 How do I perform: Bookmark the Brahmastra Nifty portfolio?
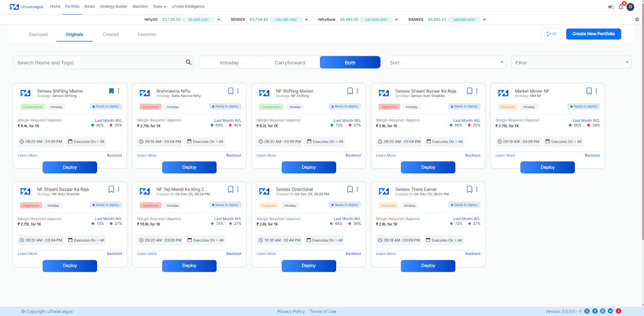231,91
